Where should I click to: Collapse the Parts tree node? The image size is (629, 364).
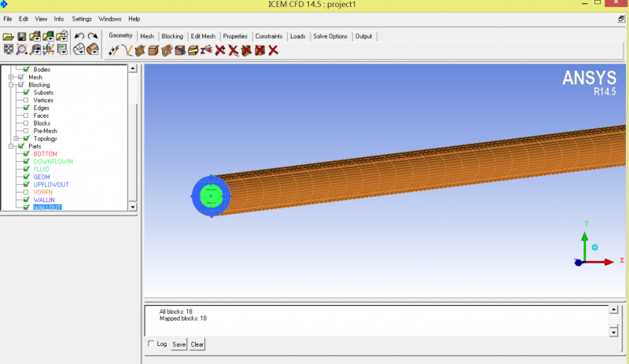point(11,146)
